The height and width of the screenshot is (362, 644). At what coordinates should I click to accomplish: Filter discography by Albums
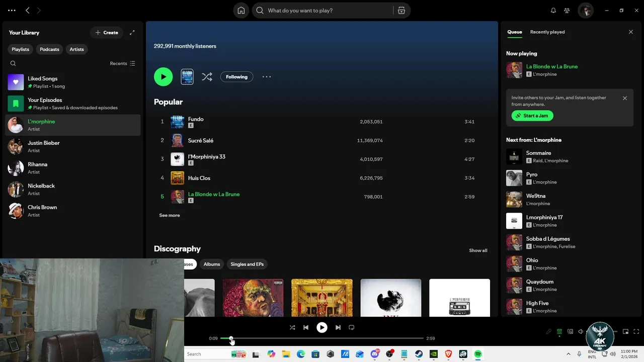coord(212,264)
